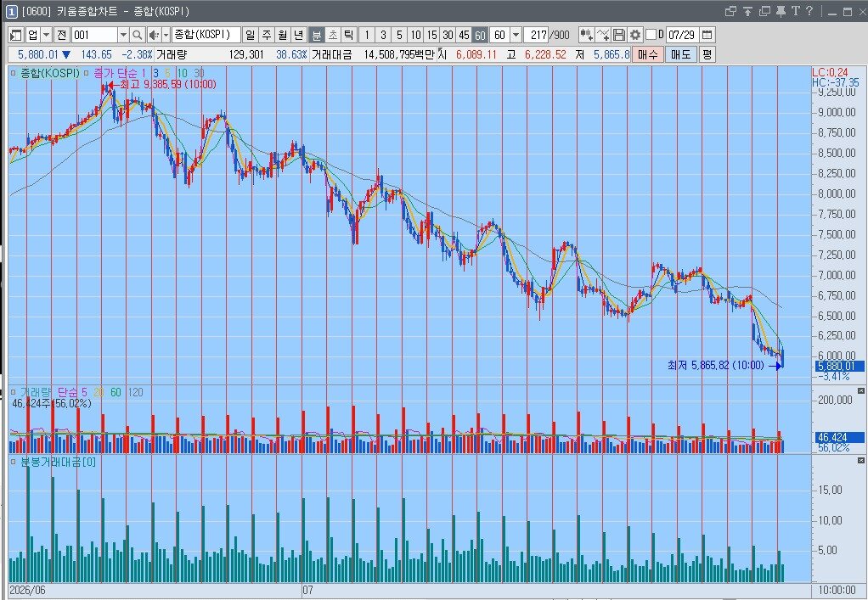Click the add candlestick chart icon
The height and width of the screenshot is (600, 868).
pyautogui.click(x=586, y=35)
